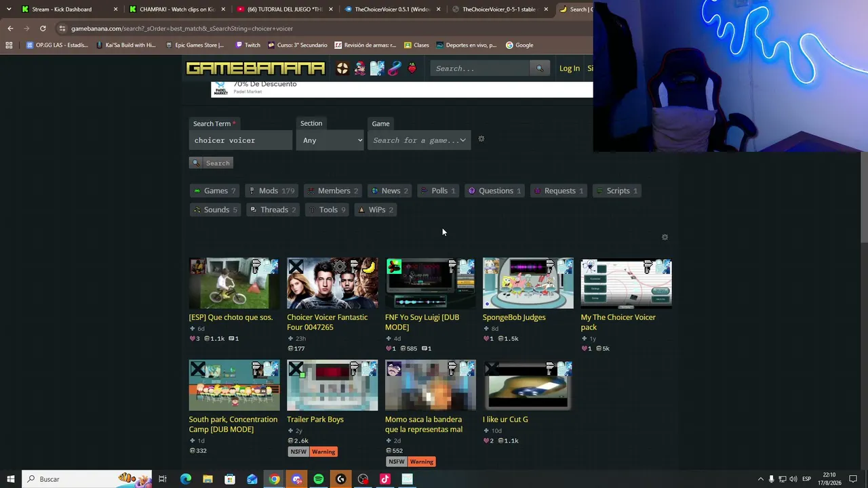This screenshot has width=868, height=488.
Task: Filter results by Polls category
Action: coord(437,191)
